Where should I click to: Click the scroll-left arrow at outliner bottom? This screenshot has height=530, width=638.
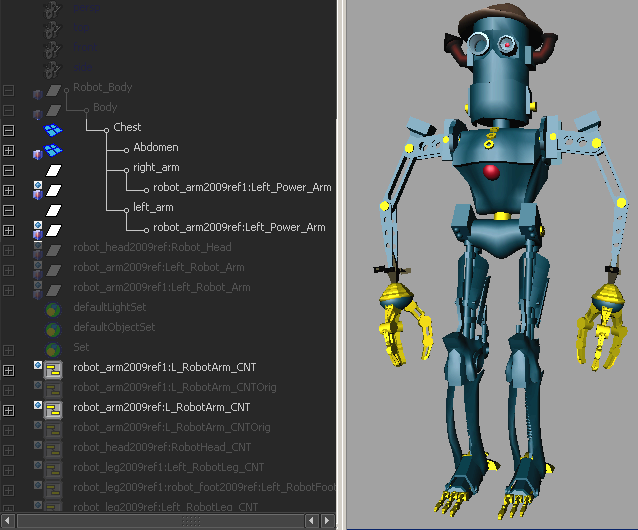click(x=7, y=521)
